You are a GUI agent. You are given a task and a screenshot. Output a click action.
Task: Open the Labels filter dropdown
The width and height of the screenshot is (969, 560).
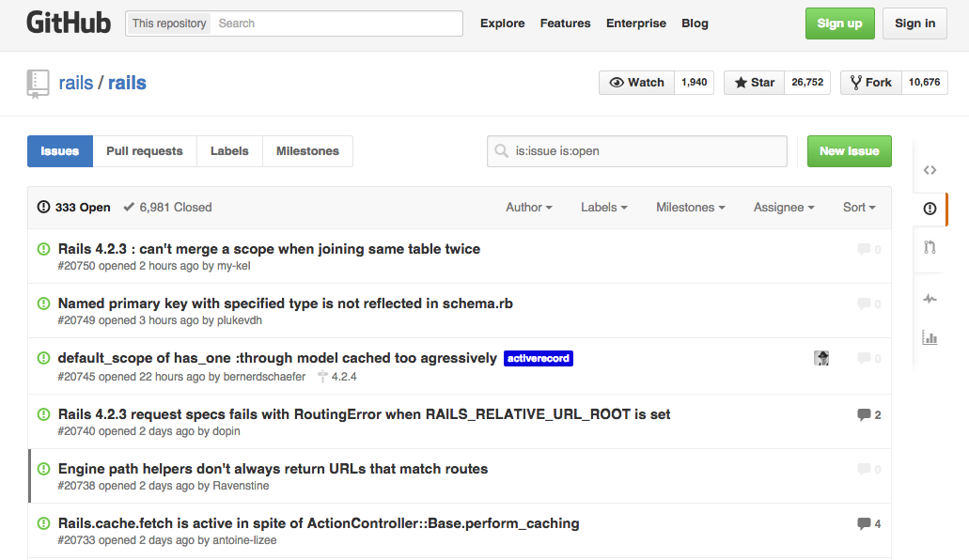pyautogui.click(x=603, y=208)
